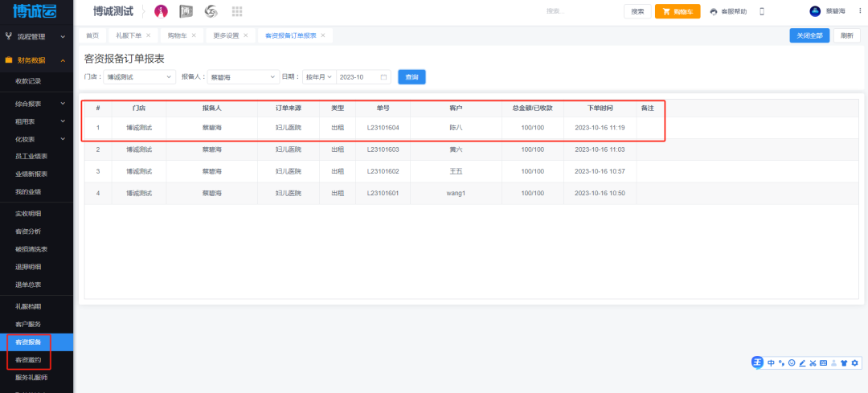Viewport: 868px width, 393px height.
Task: Click the 财务数据 briefcase icon in sidebar
Action: click(9, 59)
